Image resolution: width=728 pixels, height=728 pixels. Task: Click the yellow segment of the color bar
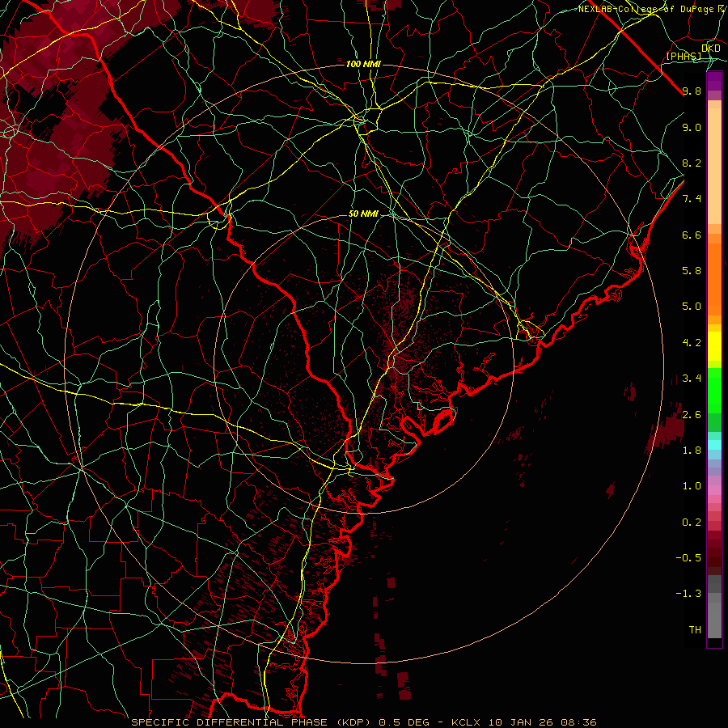(714, 346)
